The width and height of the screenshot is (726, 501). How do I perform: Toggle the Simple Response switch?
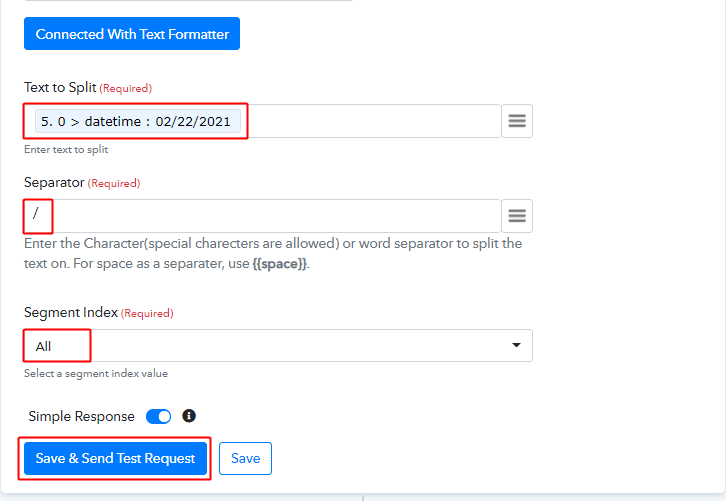click(159, 416)
